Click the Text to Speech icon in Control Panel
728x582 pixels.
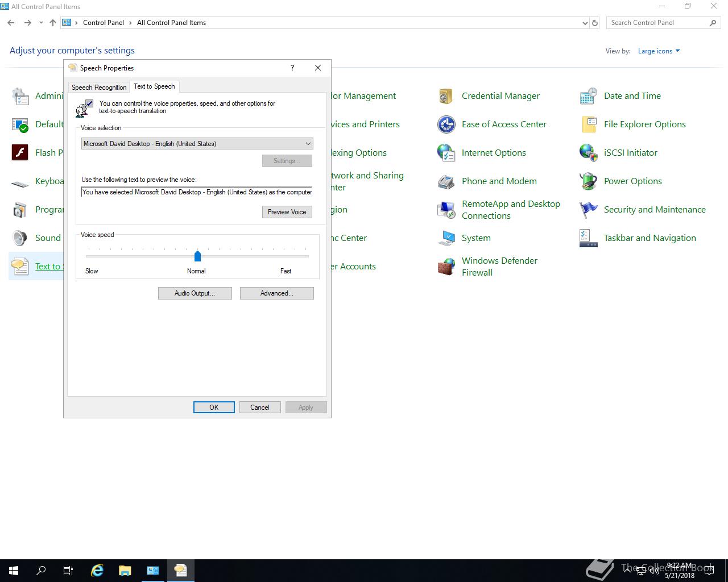(20, 267)
